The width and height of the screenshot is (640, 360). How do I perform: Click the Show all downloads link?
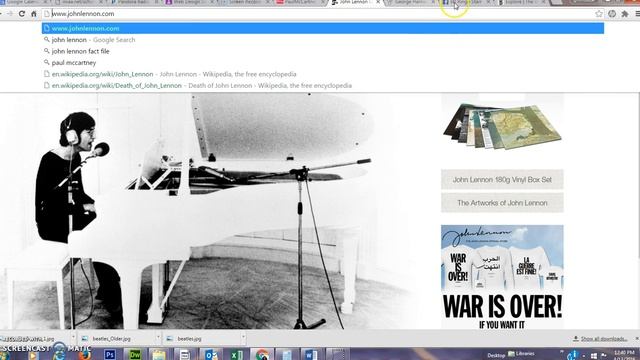[604, 339]
